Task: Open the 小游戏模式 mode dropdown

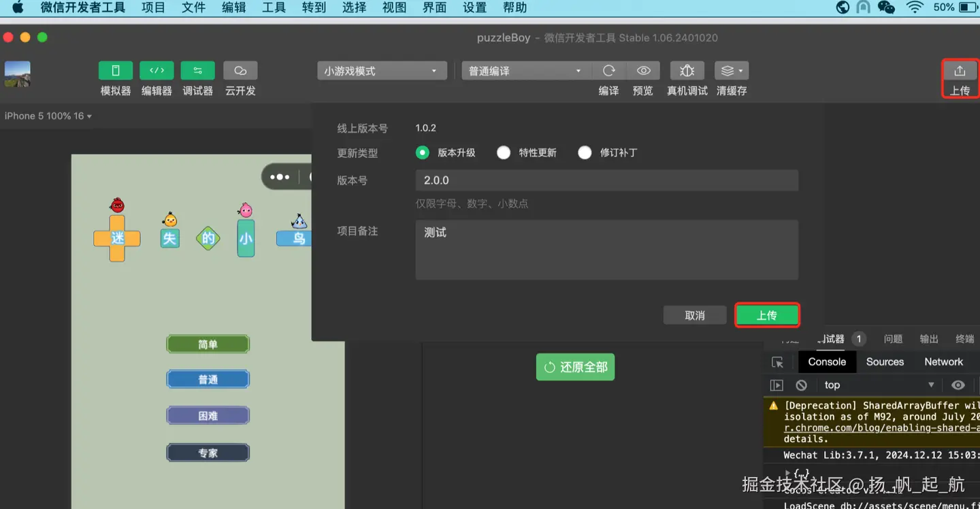Action: pos(382,71)
